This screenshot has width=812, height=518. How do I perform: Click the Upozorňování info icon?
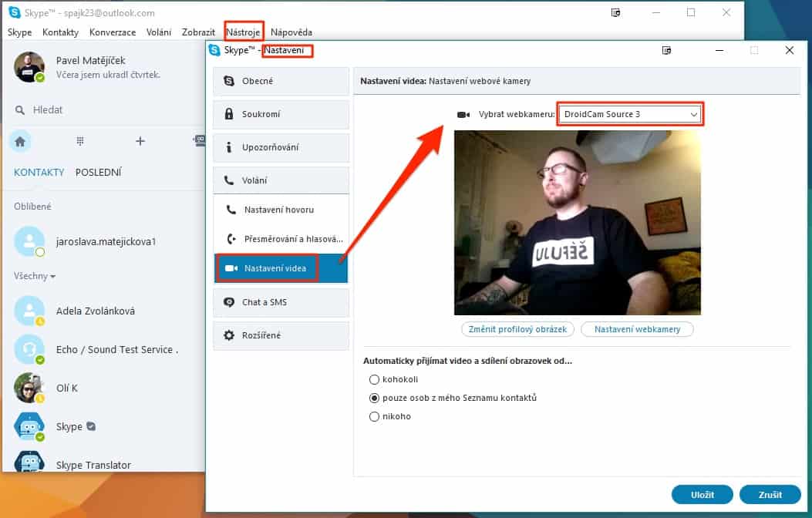pos(229,147)
